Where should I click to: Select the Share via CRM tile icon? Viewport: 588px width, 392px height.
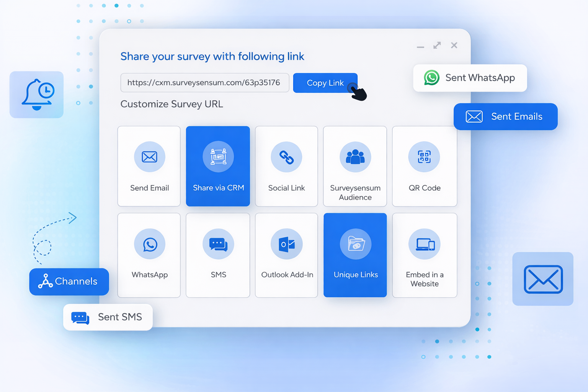[218, 157]
